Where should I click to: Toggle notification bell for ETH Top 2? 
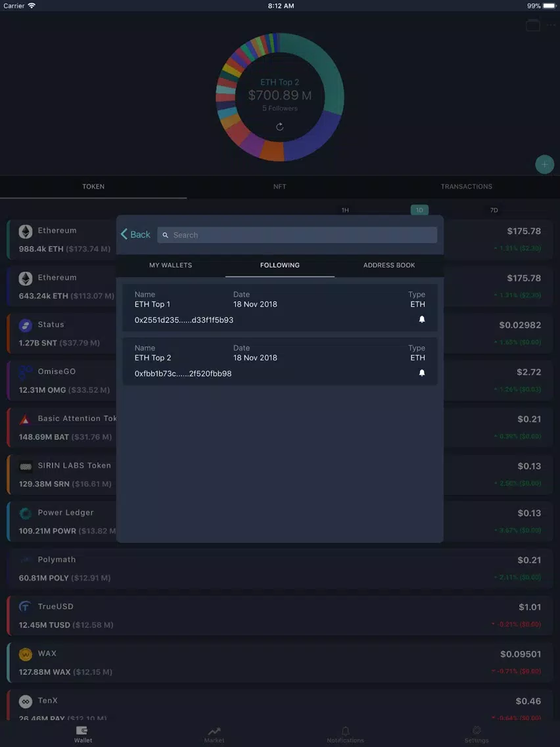pyautogui.click(x=421, y=373)
